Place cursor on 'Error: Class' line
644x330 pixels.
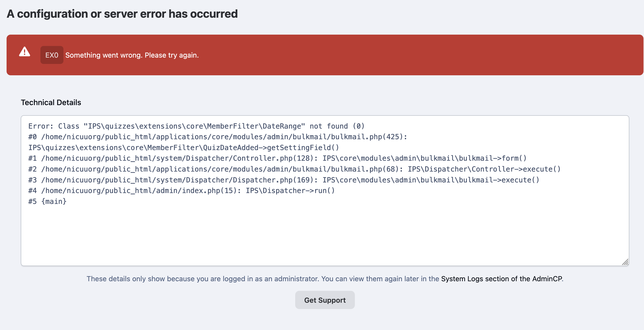click(x=196, y=126)
